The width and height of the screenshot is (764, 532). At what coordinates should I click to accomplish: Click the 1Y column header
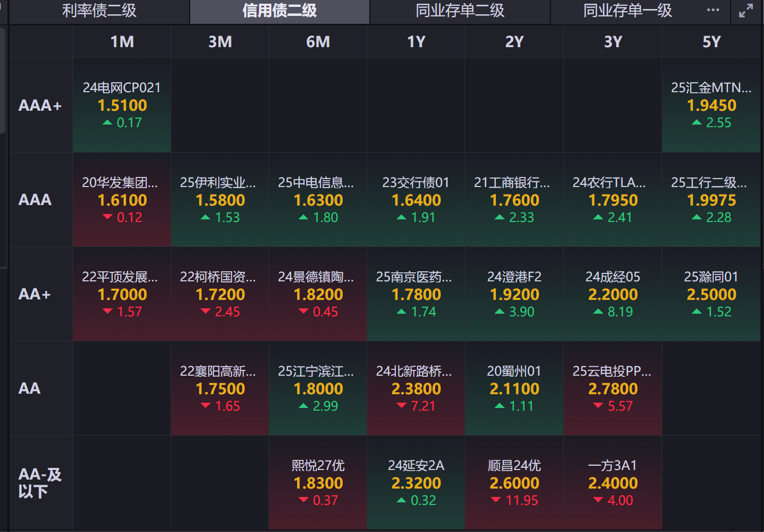click(x=416, y=42)
